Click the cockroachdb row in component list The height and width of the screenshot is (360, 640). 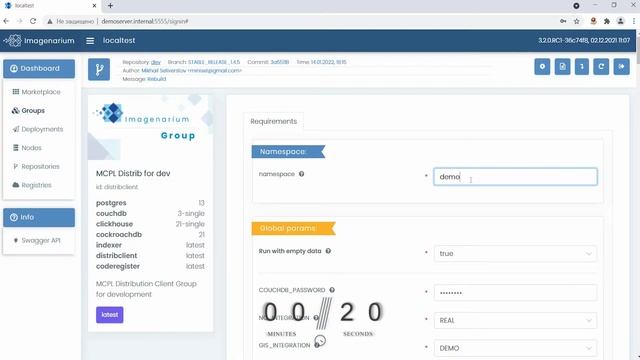[150, 235]
